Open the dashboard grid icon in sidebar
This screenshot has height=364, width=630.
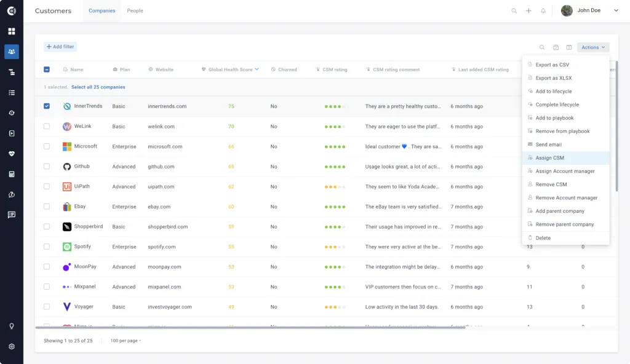(x=12, y=31)
